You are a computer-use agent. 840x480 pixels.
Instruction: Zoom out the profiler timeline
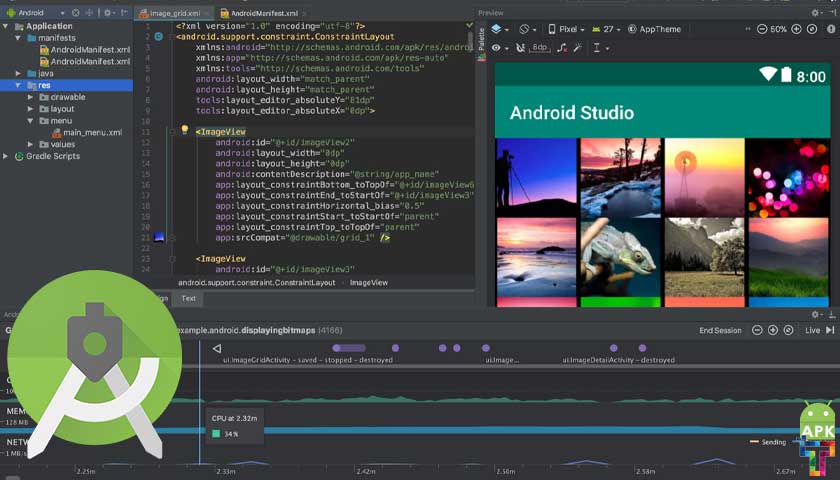[x=757, y=330]
